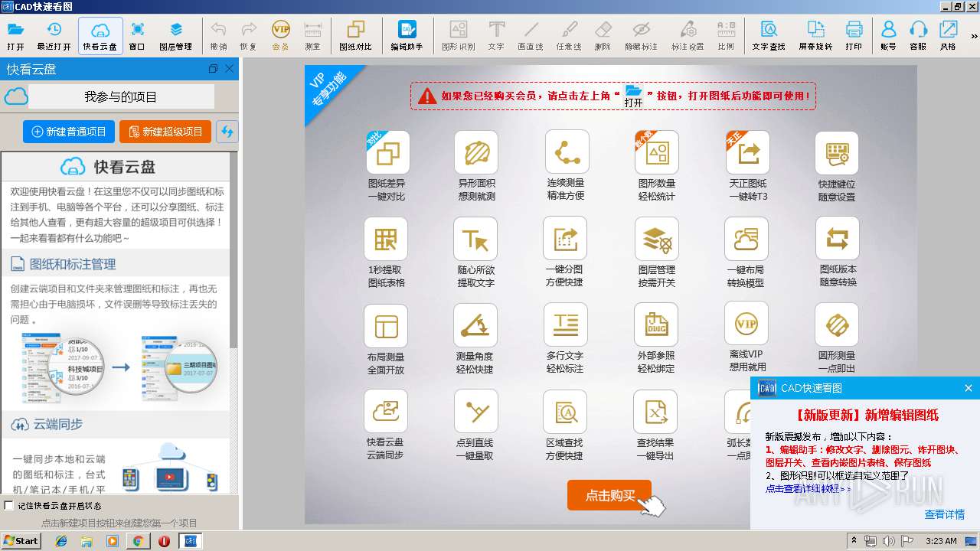980x551 pixels.
Task: Select the 测量 measure tool
Action: point(312,35)
